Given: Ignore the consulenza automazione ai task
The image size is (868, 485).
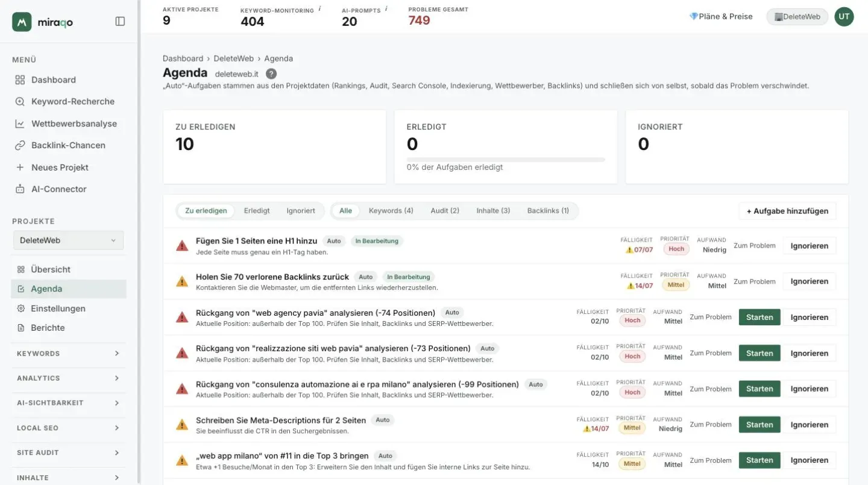Looking at the screenshot, I should [x=810, y=389].
